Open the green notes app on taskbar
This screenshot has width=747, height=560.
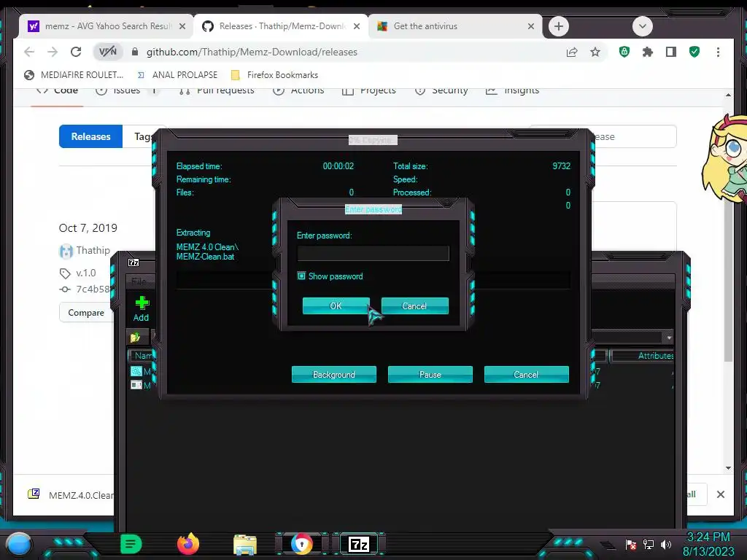click(x=131, y=544)
